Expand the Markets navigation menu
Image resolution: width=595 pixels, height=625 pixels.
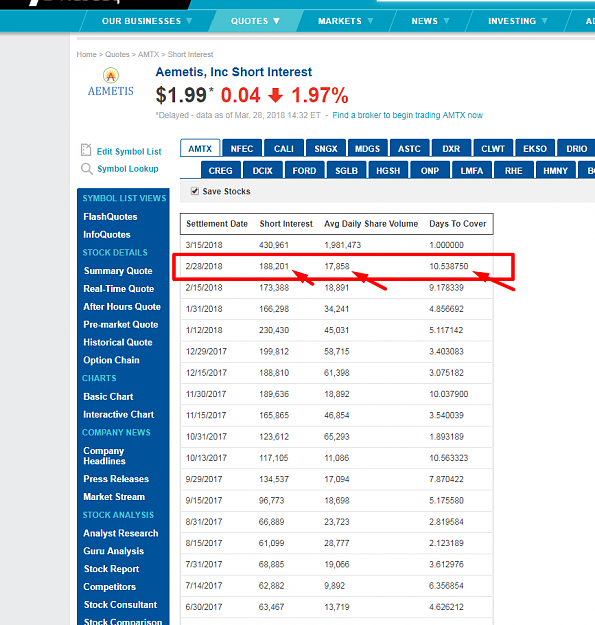click(x=345, y=21)
